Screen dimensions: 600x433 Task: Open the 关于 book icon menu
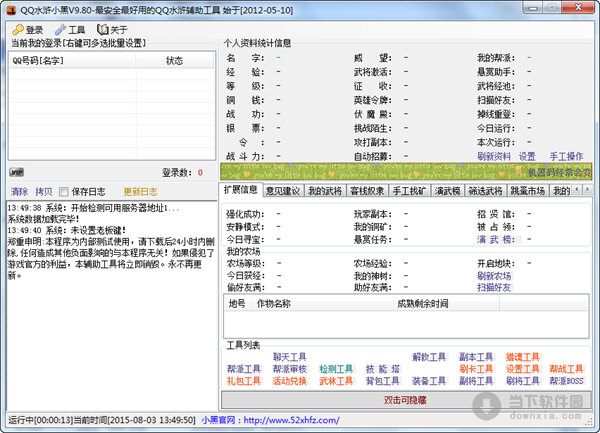point(112,29)
